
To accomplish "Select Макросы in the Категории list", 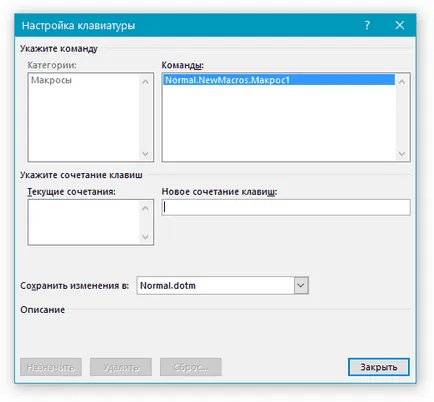I will tap(51, 80).
